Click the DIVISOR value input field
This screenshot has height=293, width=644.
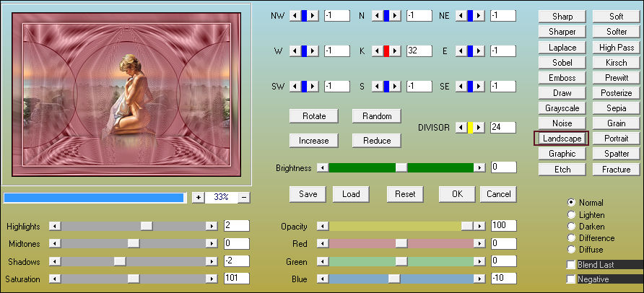tap(503, 127)
